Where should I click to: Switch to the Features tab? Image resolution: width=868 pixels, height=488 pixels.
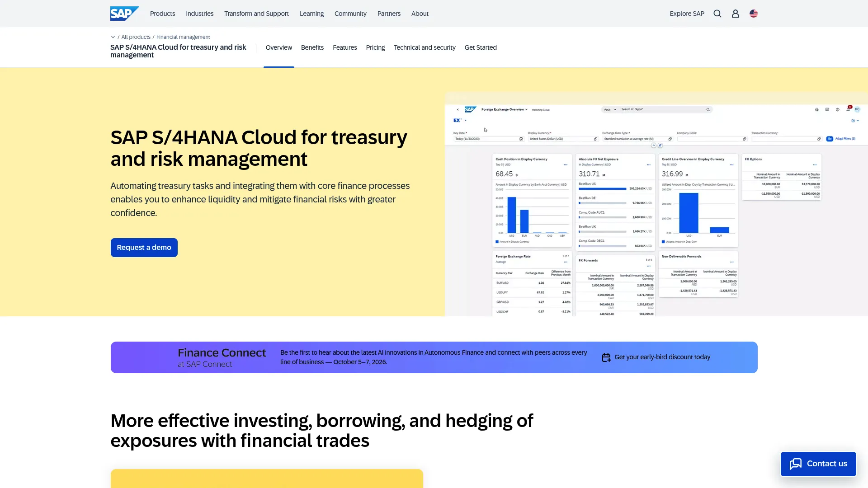pos(345,47)
